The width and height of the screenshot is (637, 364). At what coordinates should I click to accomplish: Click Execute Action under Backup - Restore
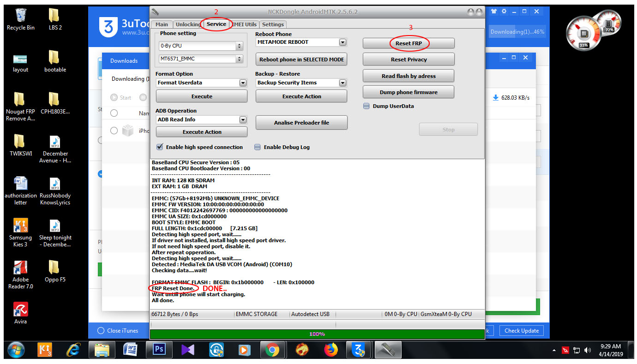301,96
